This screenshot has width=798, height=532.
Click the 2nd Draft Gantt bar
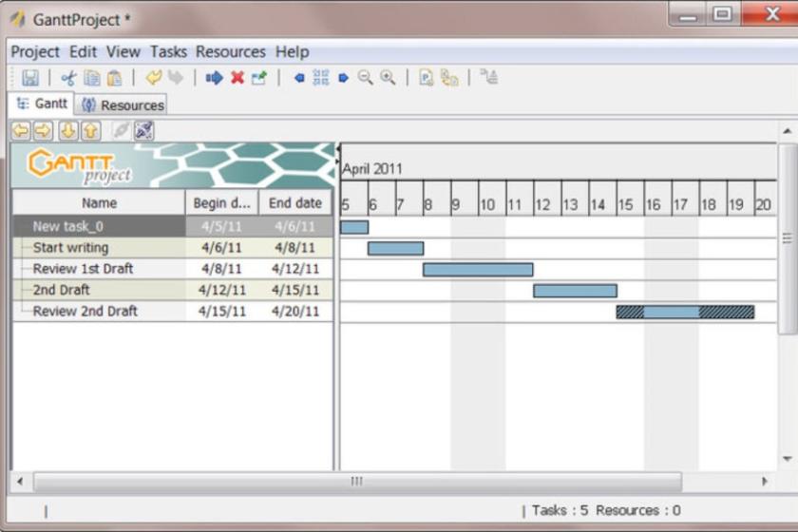pos(575,292)
